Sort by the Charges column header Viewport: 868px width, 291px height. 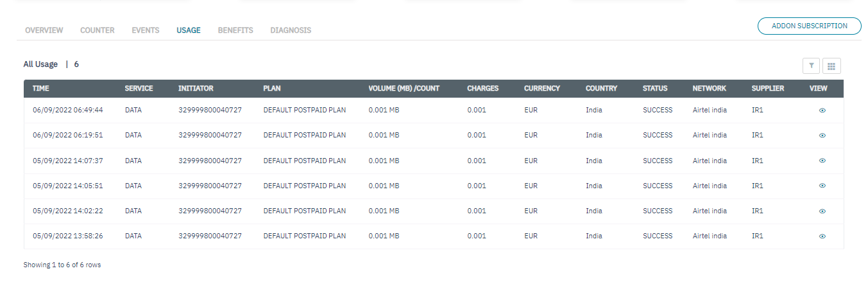(x=482, y=89)
